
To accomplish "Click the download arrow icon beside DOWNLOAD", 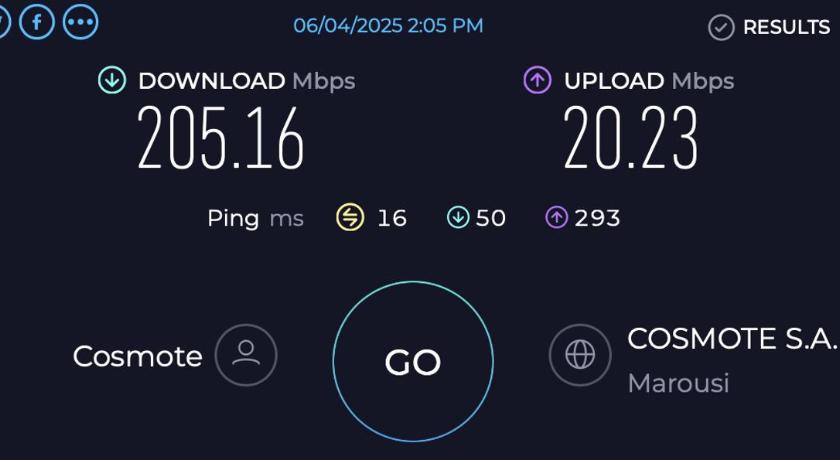I will pyautogui.click(x=112, y=80).
